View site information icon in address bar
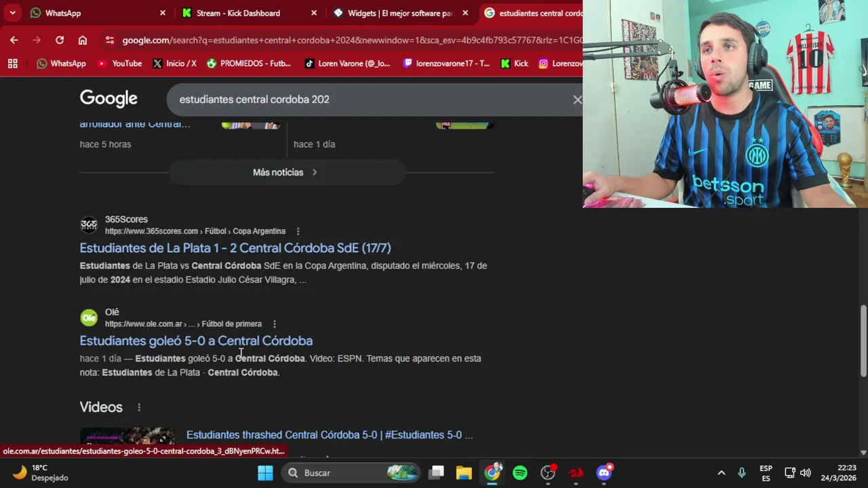Image resolution: width=868 pixels, height=488 pixels. click(110, 40)
